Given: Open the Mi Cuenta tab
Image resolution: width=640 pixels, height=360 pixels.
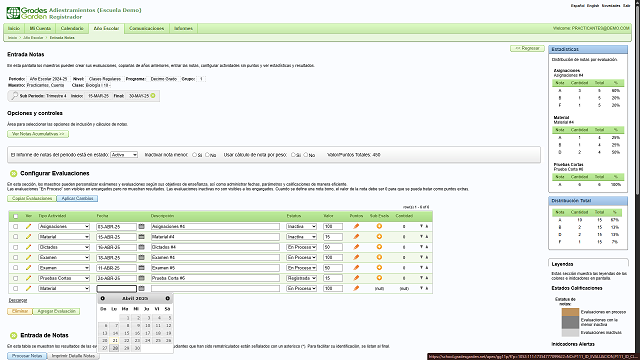Looking at the screenshot, I should point(40,29).
